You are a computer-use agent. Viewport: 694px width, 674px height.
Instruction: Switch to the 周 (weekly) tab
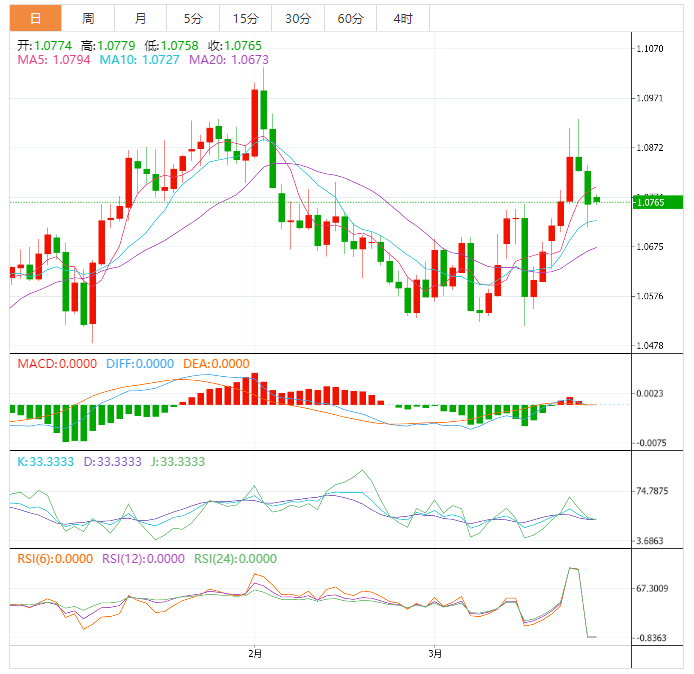click(88, 18)
